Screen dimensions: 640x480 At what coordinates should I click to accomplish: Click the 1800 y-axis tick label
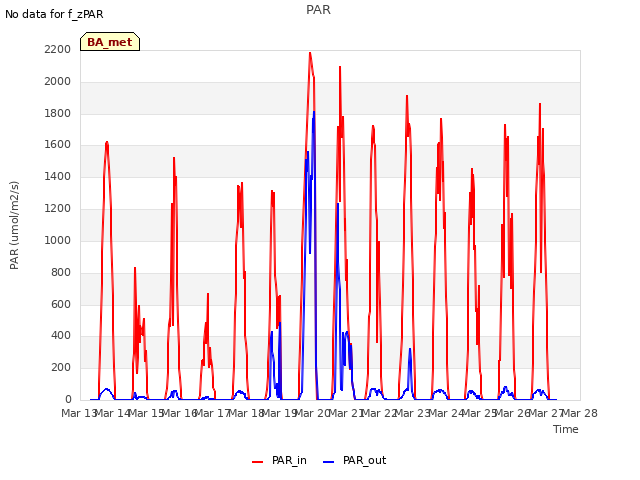[x=58, y=113]
